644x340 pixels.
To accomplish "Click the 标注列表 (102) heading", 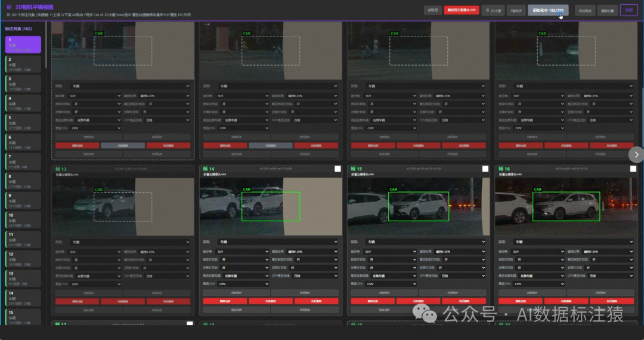I will pos(18,29).
